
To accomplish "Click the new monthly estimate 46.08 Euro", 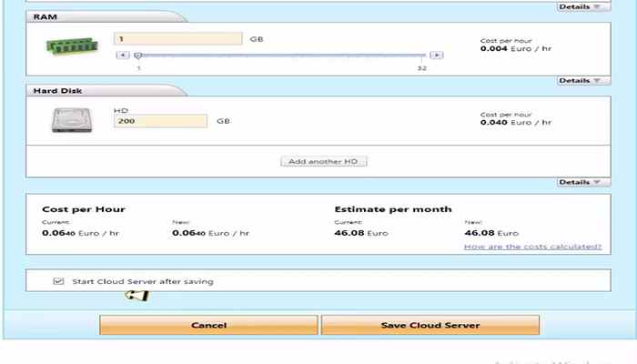I will coord(491,233).
